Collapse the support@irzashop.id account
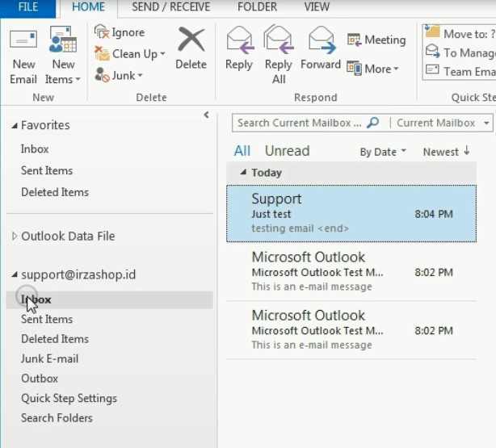The width and height of the screenshot is (496, 448). (x=15, y=274)
